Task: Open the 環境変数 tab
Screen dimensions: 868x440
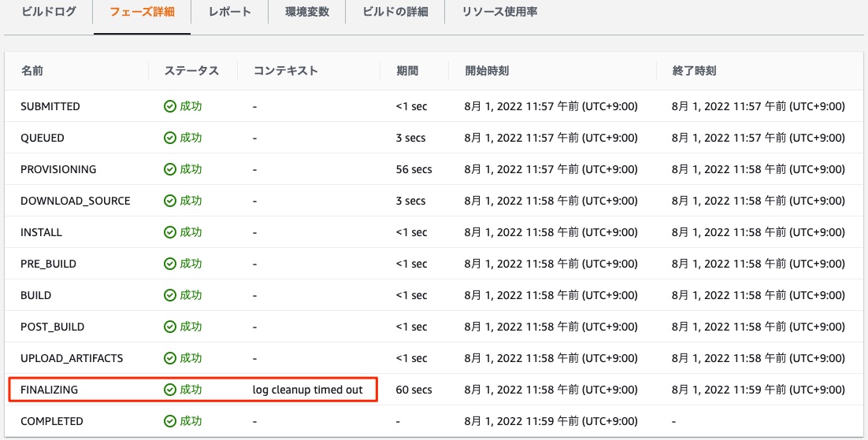Action: pos(306,12)
